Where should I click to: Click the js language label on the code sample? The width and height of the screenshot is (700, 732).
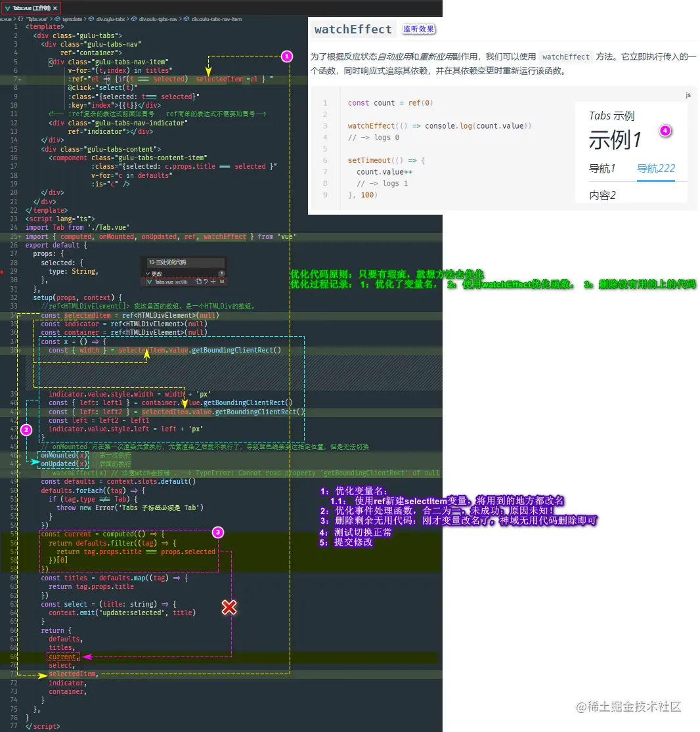688,95
